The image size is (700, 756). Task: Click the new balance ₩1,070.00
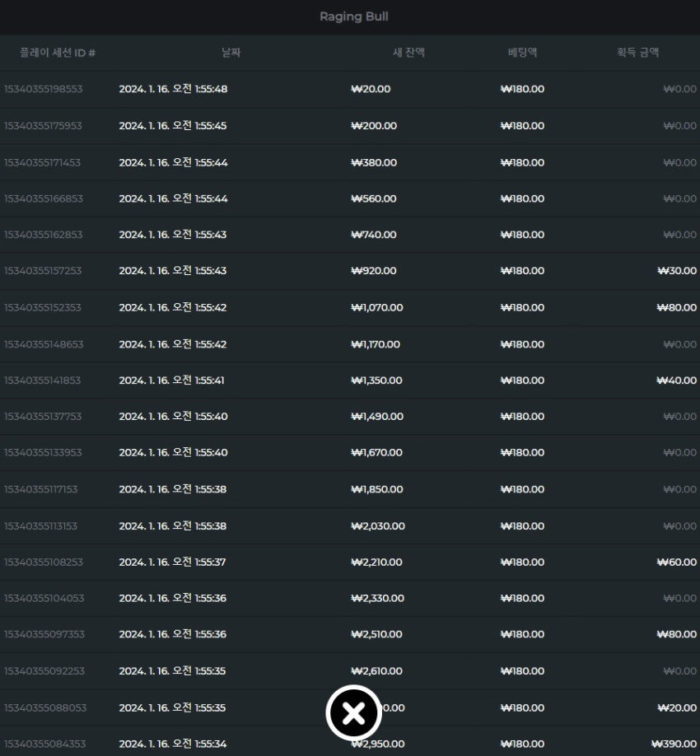pyautogui.click(x=377, y=308)
